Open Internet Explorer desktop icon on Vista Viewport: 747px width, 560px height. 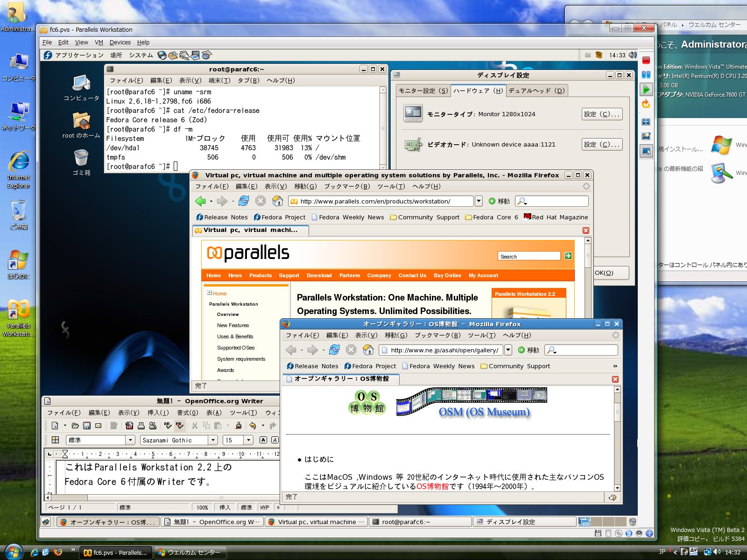point(19,169)
